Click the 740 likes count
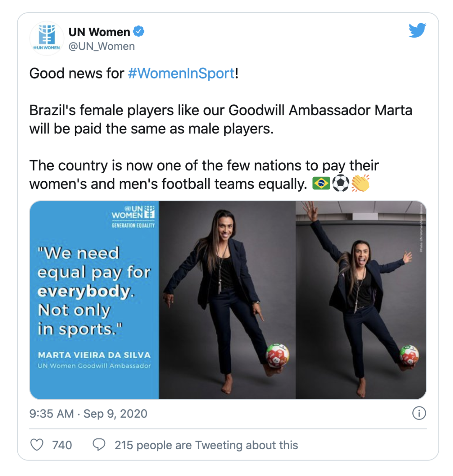This screenshot has height=476, width=453. tap(62, 445)
